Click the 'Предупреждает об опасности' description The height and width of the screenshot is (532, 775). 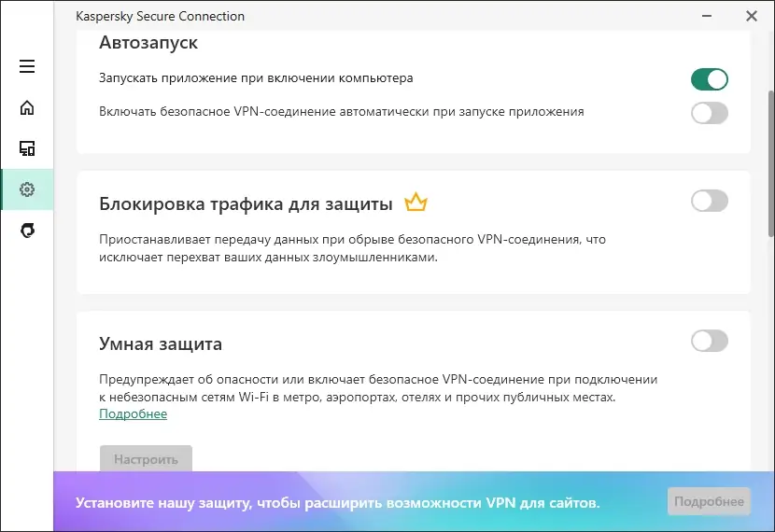(x=378, y=388)
